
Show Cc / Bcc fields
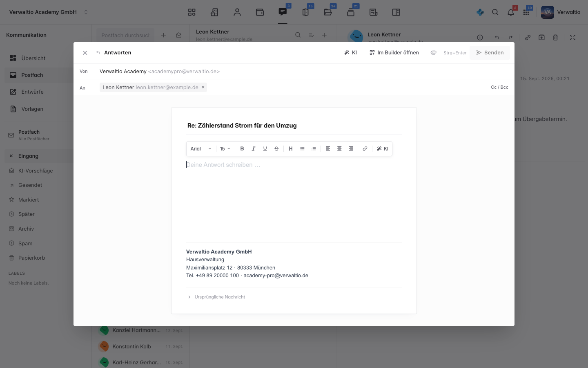point(499,87)
